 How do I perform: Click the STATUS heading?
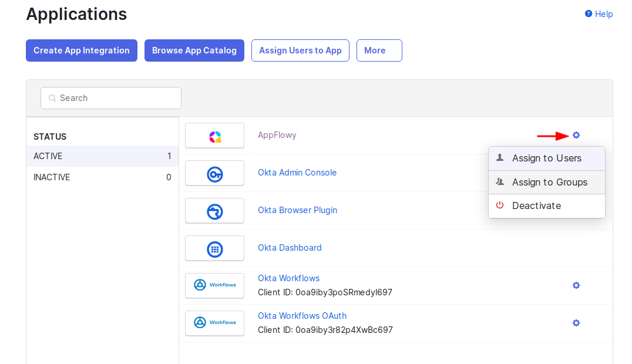(50, 137)
